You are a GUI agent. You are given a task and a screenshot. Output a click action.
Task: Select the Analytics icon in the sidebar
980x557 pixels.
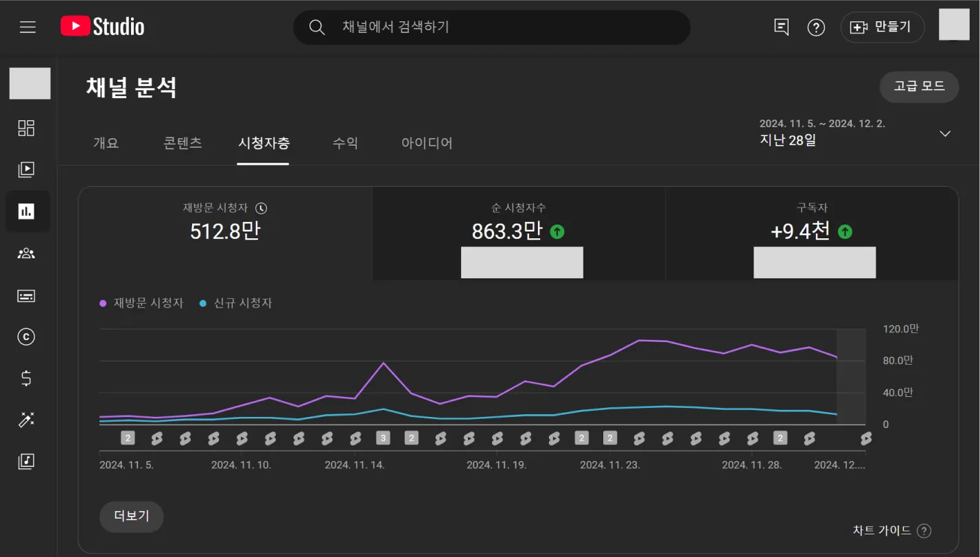click(27, 212)
